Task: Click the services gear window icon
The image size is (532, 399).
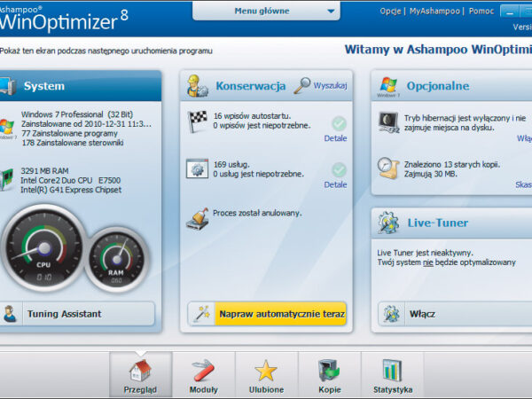Action: (197, 168)
